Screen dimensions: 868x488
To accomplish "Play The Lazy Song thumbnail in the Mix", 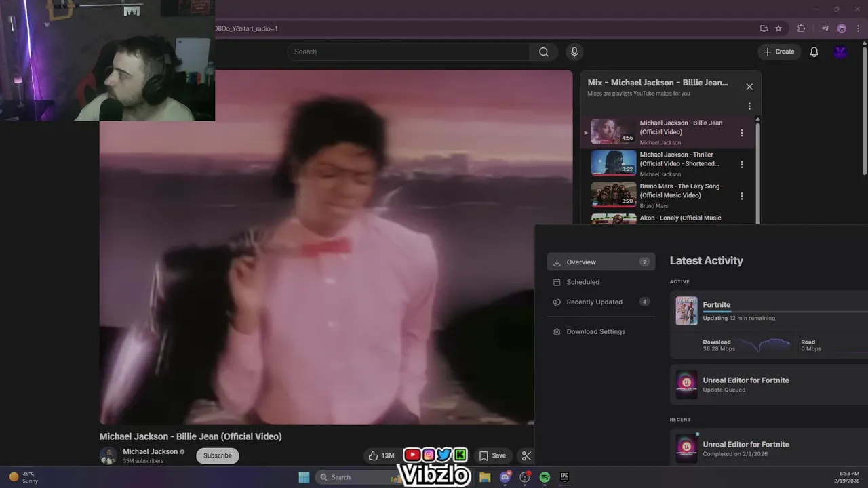I will coord(614,195).
